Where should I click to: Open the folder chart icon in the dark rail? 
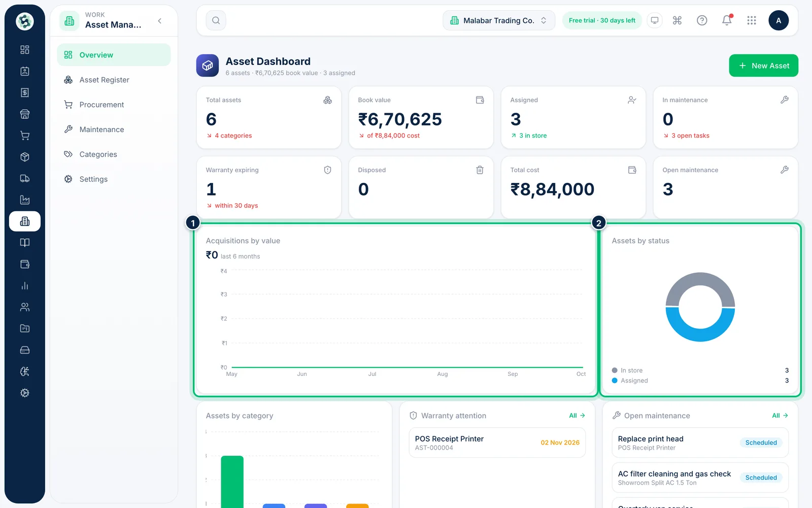[x=24, y=329]
